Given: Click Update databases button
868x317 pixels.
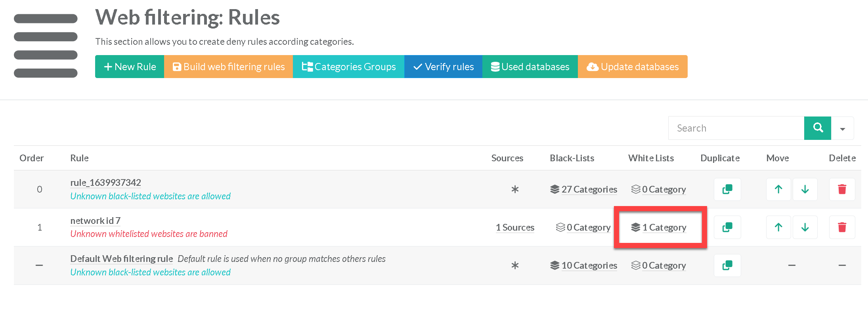Looking at the screenshot, I should pos(633,67).
